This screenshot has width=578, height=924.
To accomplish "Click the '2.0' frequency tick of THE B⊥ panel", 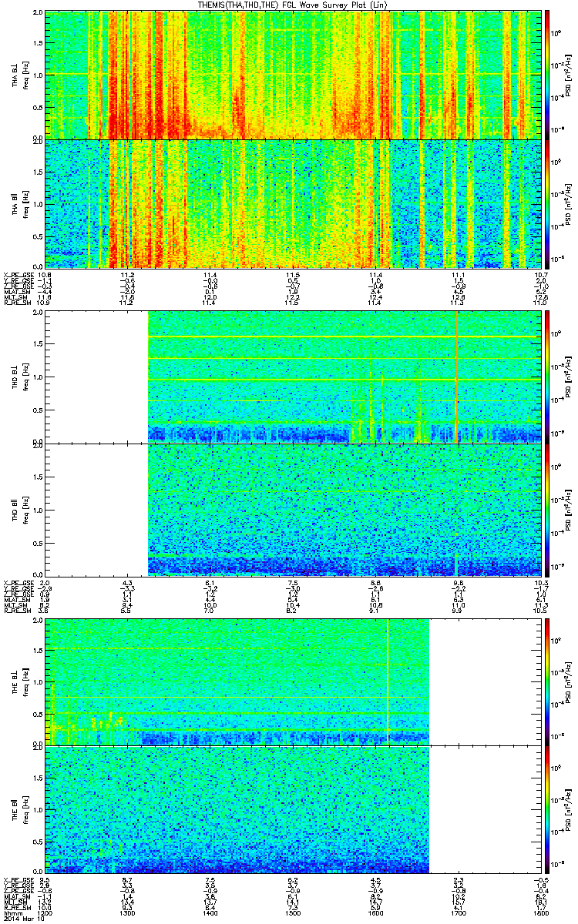I will (x=39, y=619).
